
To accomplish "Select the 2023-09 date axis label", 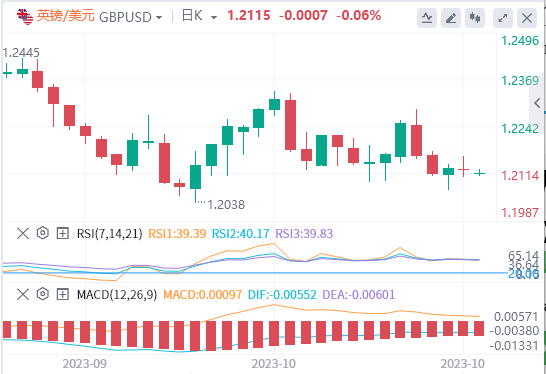I will 85,364.
